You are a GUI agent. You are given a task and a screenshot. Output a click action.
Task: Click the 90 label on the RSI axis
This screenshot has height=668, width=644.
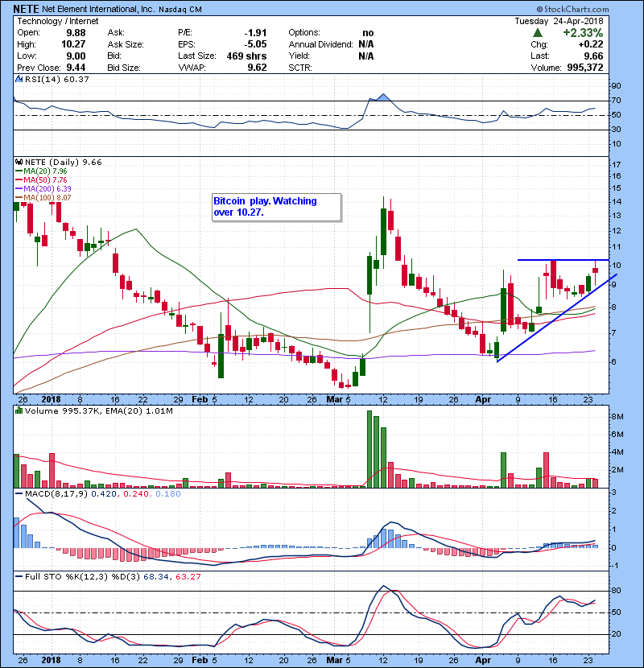pyautogui.click(x=617, y=86)
